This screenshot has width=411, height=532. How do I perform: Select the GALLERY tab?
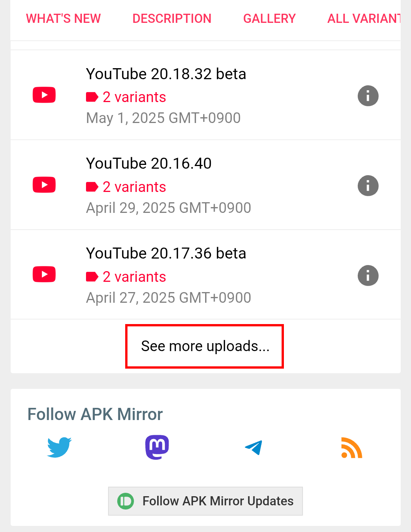tap(269, 18)
